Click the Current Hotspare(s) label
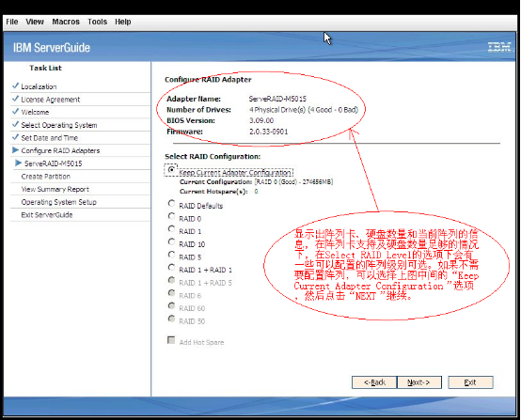The width and height of the screenshot is (521, 420). point(213,192)
